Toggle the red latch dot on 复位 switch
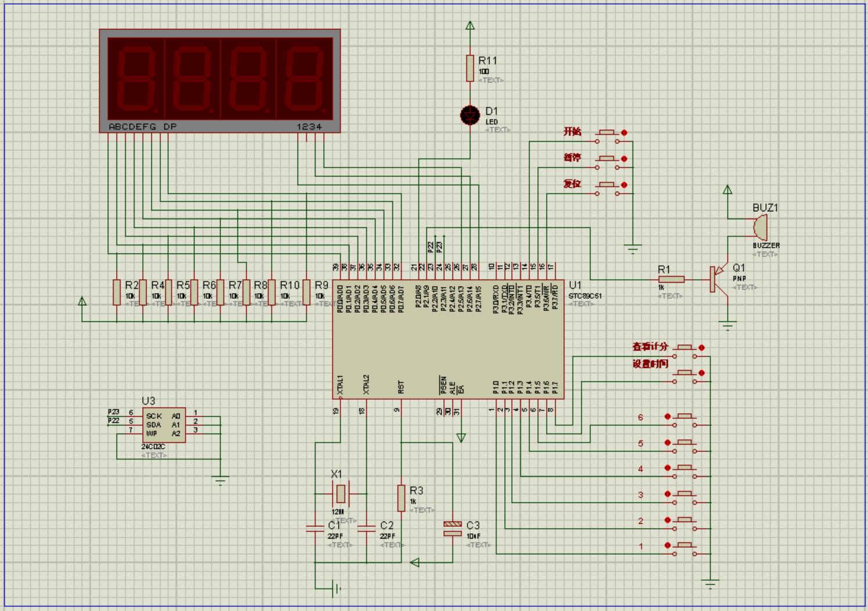The height and width of the screenshot is (611, 868). 624,185
